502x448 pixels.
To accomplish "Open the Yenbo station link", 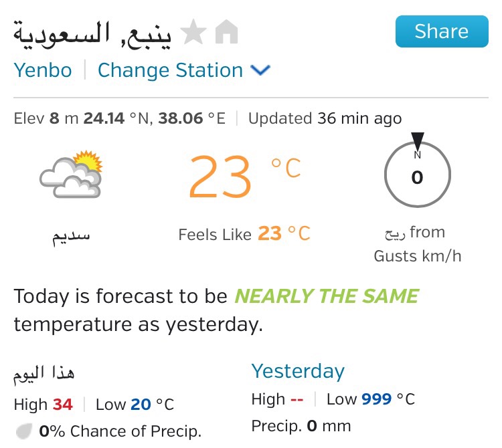I will pos(43,70).
